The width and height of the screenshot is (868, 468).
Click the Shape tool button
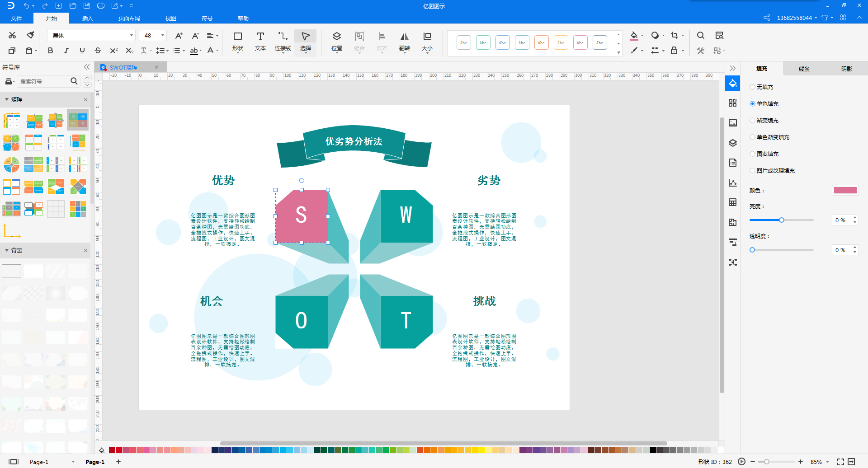237,41
